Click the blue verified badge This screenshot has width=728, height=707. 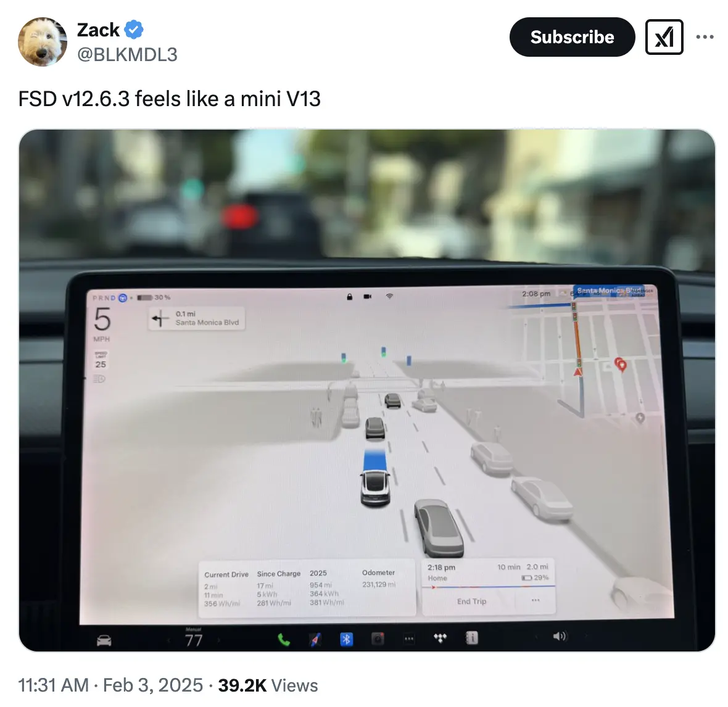[x=134, y=30]
